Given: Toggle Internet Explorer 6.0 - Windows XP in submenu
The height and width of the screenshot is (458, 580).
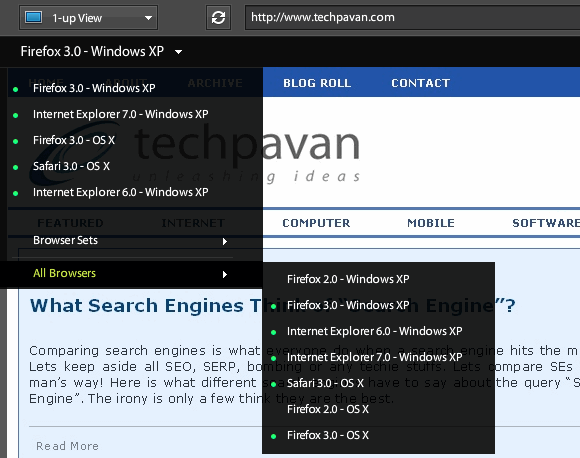Looking at the screenshot, I should pyautogui.click(x=378, y=331).
